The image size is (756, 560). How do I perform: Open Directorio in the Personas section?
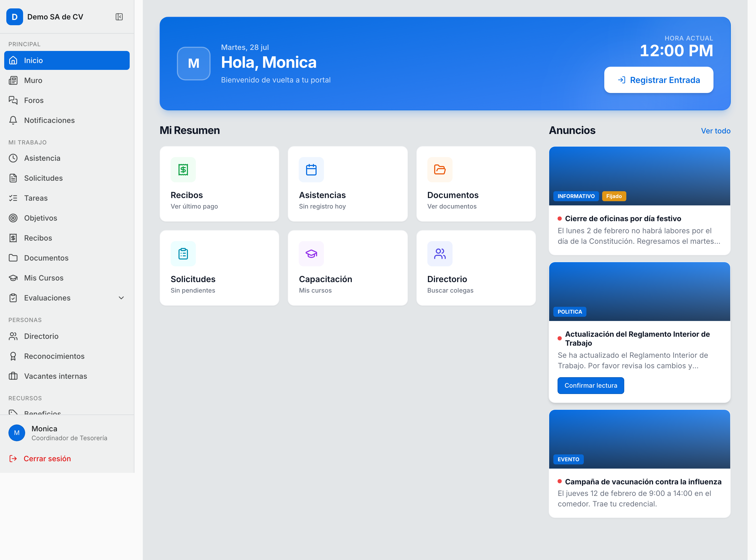[67, 336]
